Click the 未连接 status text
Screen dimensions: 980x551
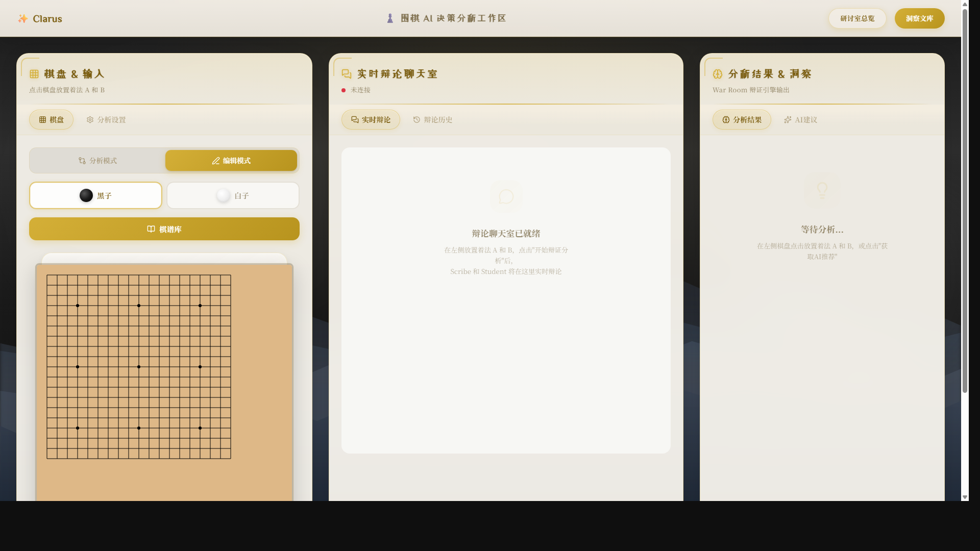[360, 90]
